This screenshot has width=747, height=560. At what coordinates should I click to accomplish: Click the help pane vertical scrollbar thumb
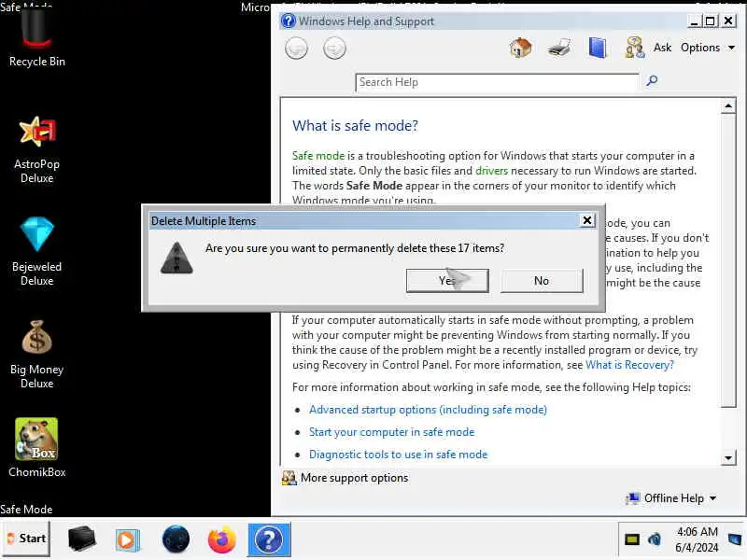728,260
